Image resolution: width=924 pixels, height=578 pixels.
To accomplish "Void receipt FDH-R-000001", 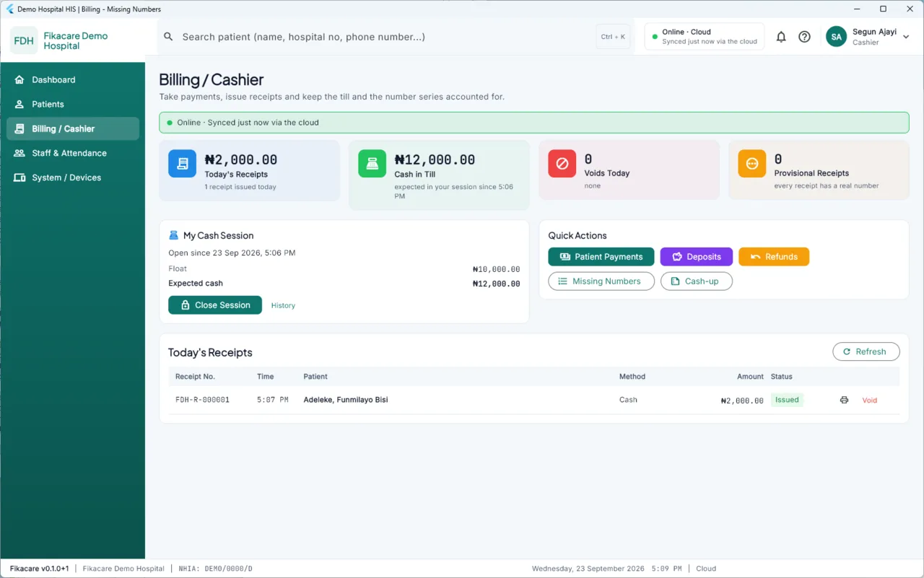I will pyautogui.click(x=870, y=400).
